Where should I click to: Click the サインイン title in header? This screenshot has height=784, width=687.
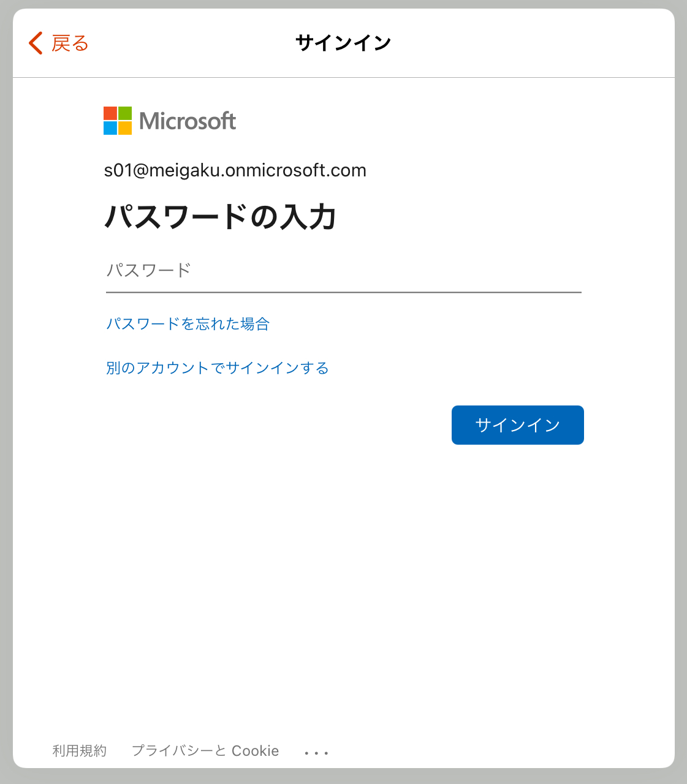pos(343,43)
